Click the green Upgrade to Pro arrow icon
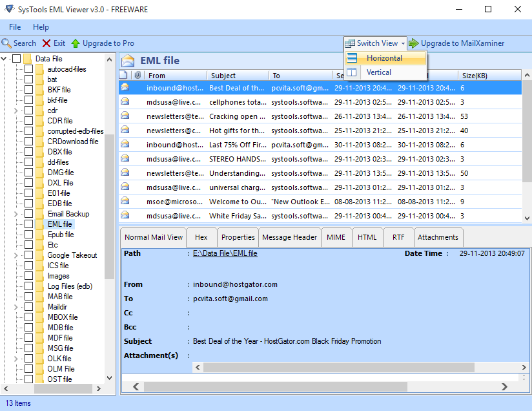The height and width of the screenshot is (411, 532). coord(76,43)
